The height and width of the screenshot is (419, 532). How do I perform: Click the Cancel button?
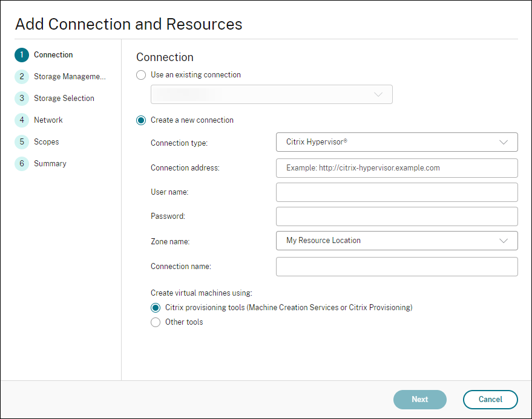(490, 400)
